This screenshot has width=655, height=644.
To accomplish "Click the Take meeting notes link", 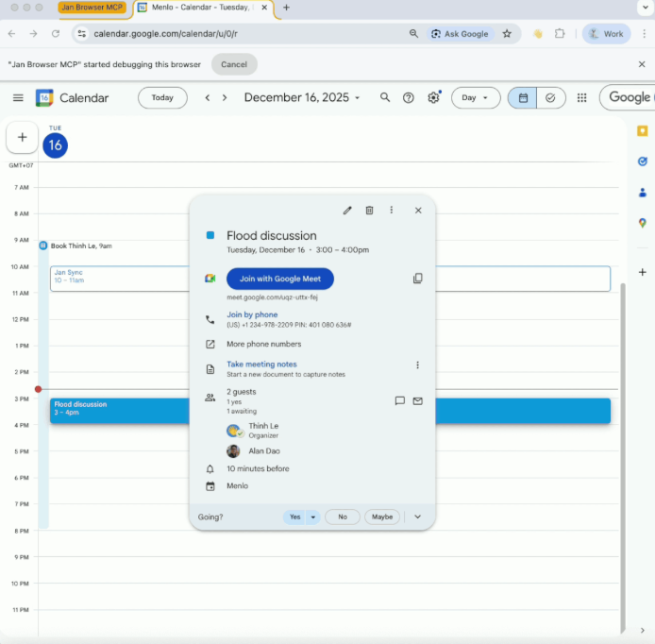I will (x=261, y=364).
